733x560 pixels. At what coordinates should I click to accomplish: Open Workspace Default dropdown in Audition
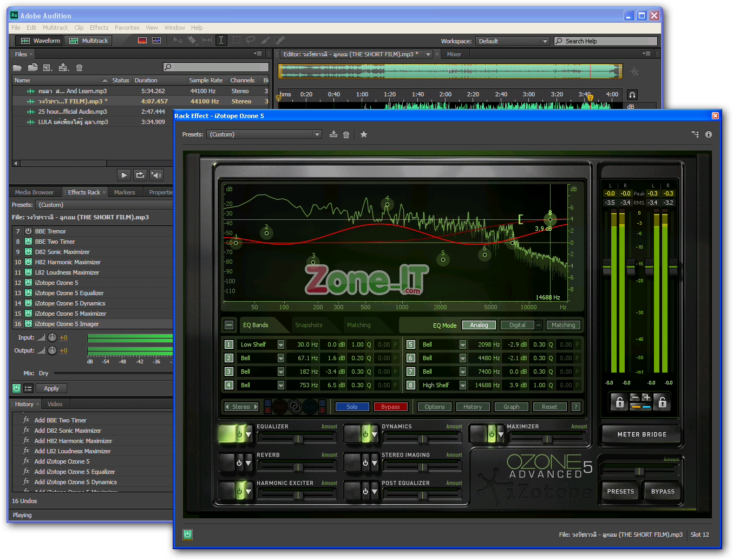513,41
